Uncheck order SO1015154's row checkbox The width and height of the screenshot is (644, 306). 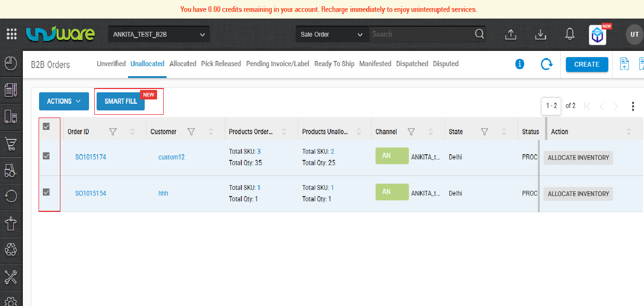(46, 192)
